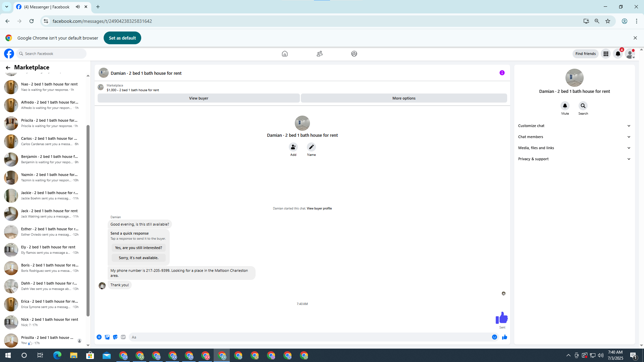Open the sticker picker icon
This screenshot has height=362, width=644.
[x=115, y=337]
